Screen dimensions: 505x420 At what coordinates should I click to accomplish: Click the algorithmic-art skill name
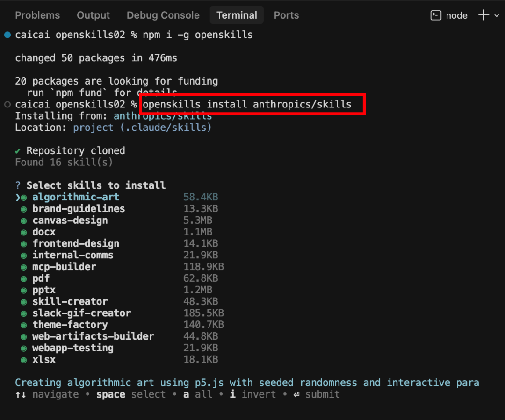tap(76, 197)
